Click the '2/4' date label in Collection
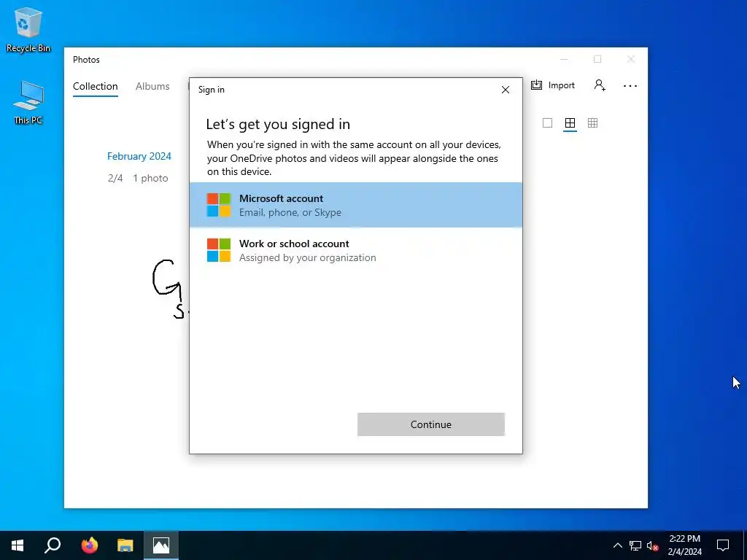The image size is (747, 560). (x=115, y=178)
